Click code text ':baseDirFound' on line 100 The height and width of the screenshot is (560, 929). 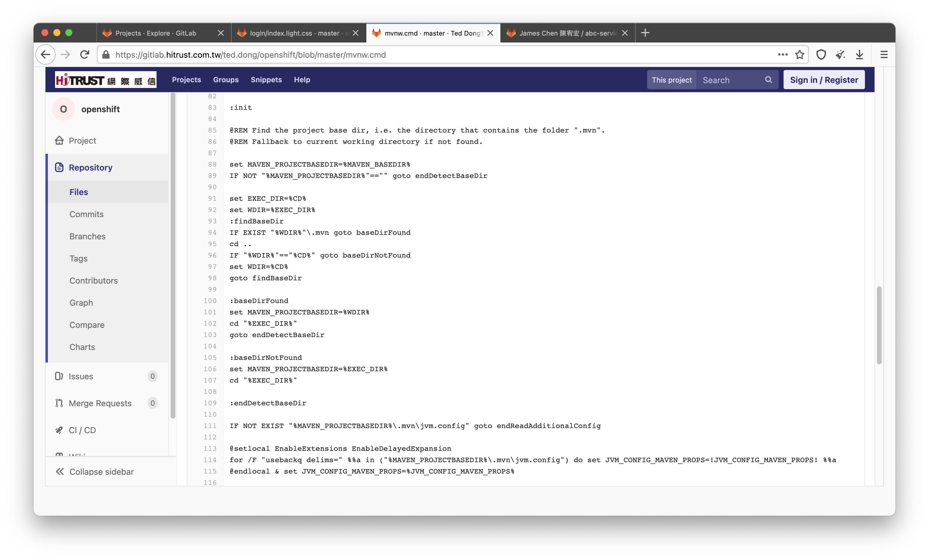click(259, 301)
